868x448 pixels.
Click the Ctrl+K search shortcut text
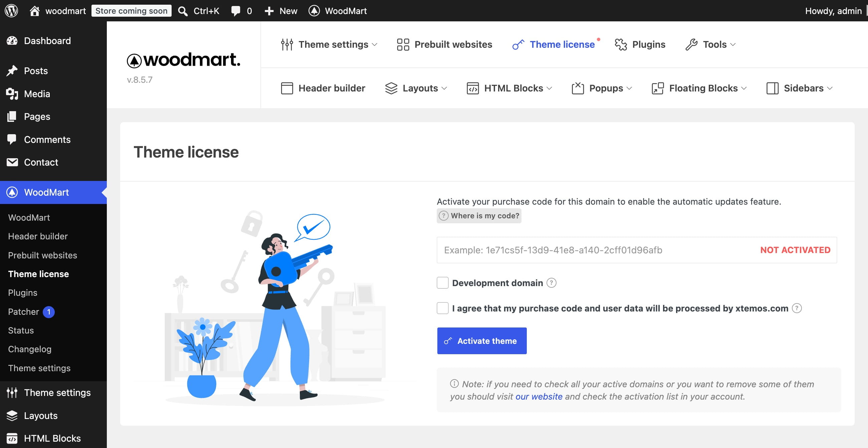click(206, 11)
